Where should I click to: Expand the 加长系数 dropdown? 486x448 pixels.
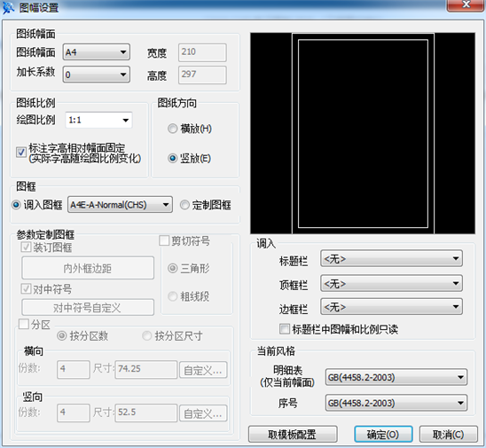(x=97, y=75)
